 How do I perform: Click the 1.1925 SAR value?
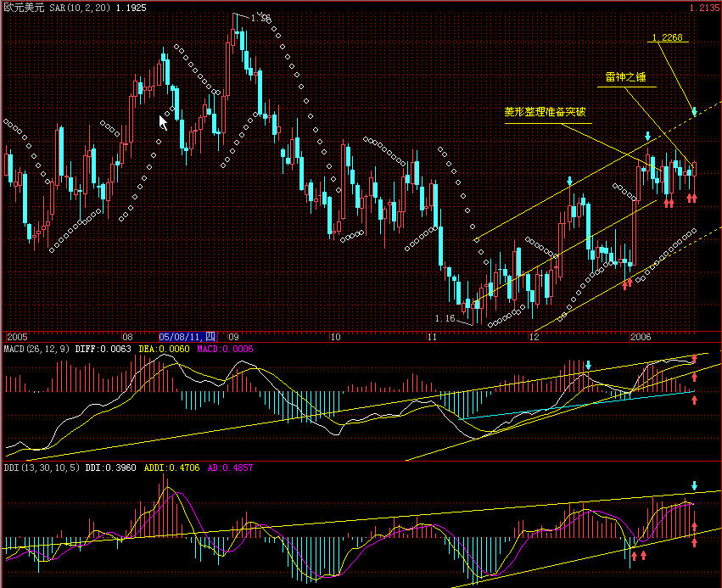pos(132,8)
